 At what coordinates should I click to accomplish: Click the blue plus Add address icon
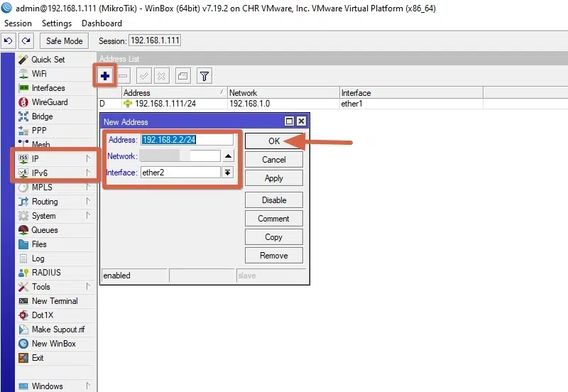105,76
